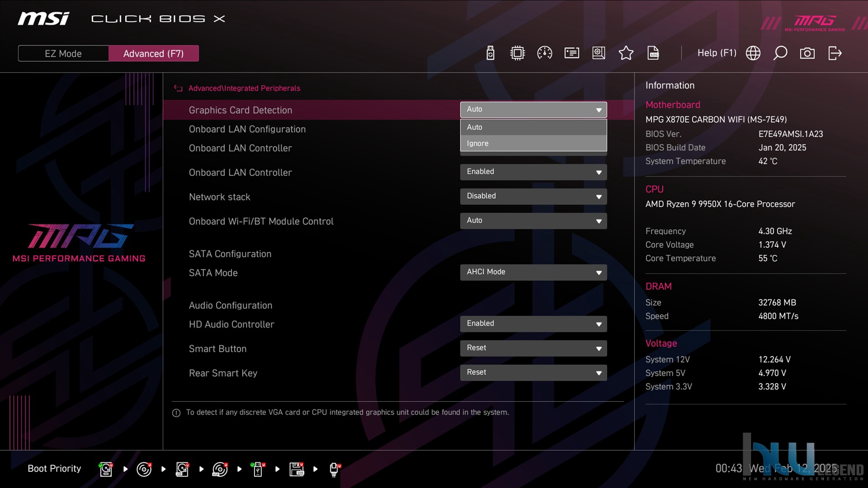
Task: Select Graphics Card Detection row label
Action: [x=240, y=110]
